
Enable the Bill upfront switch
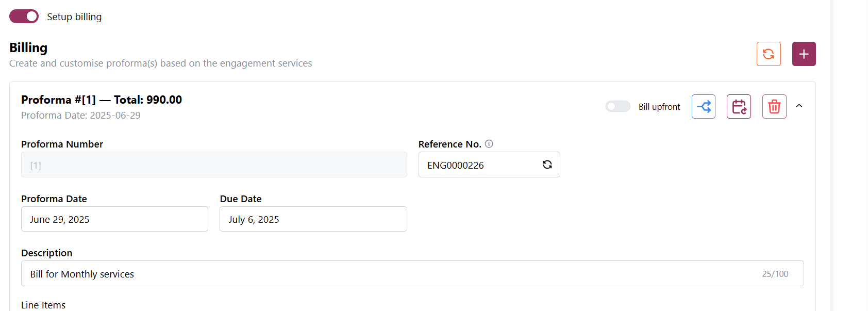click(617, 107)
